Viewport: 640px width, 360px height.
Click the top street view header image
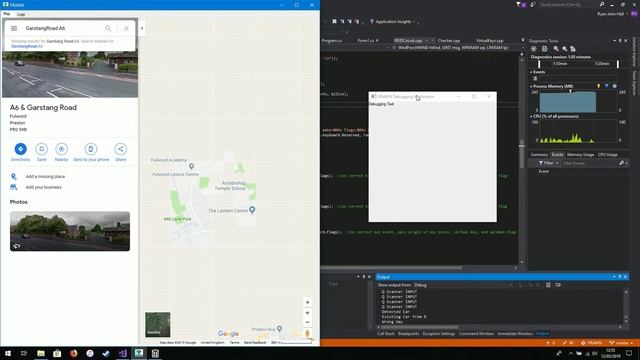click(70, 74)
